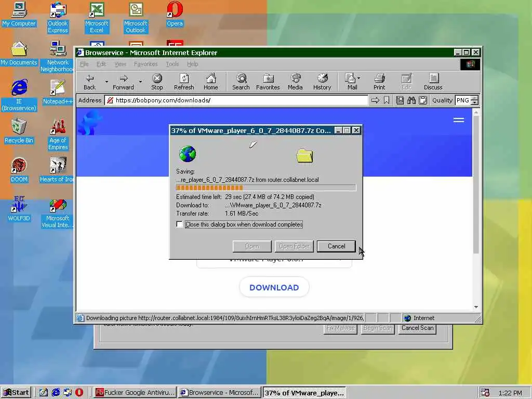Open the Favorites menu
This screenshot has height=399, width=532.
[x=145, y=64]
